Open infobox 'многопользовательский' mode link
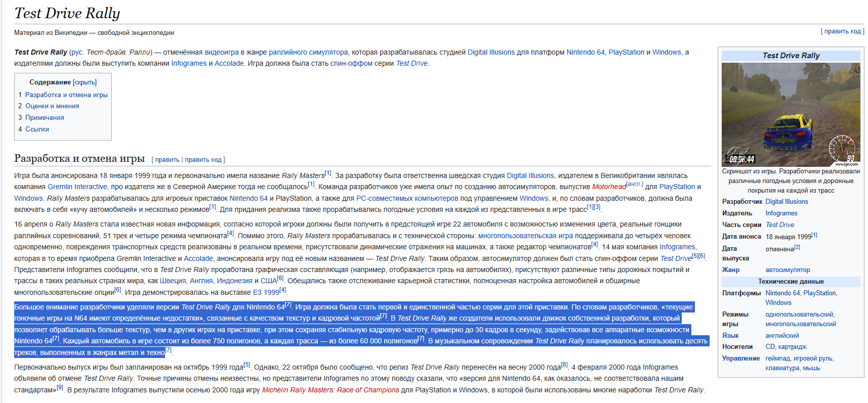The height and width of the screenshot is (403, 868). (801, 324)
